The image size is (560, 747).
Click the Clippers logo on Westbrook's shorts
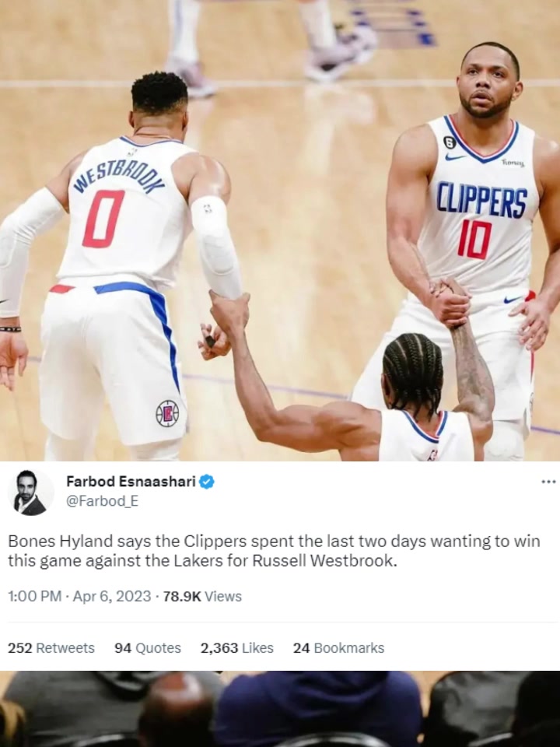pos(167,413)
